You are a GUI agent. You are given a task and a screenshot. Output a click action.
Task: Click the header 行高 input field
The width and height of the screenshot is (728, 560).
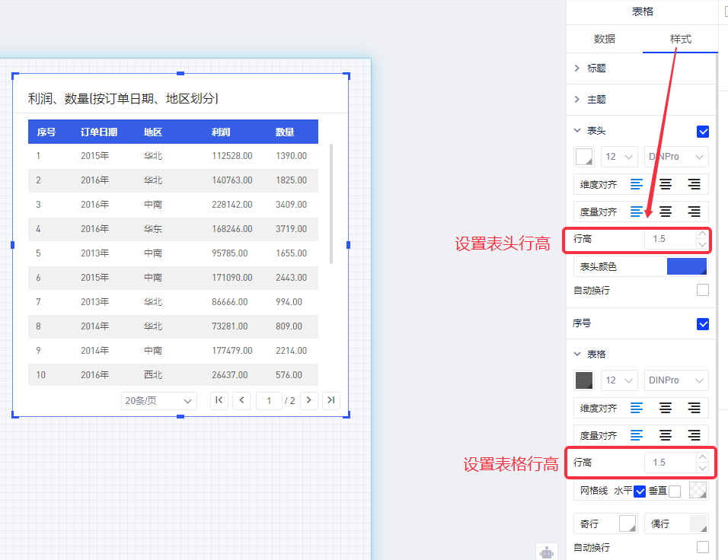click(669, 239)
